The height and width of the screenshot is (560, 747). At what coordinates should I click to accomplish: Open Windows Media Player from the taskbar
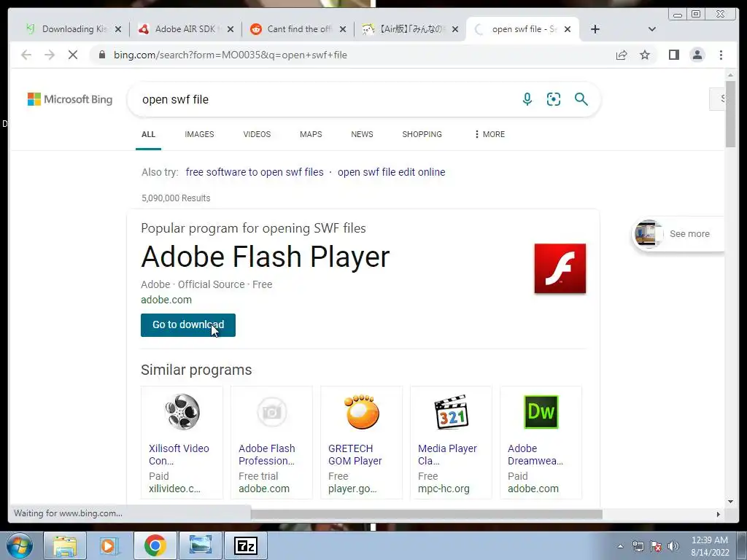(109, 545)
